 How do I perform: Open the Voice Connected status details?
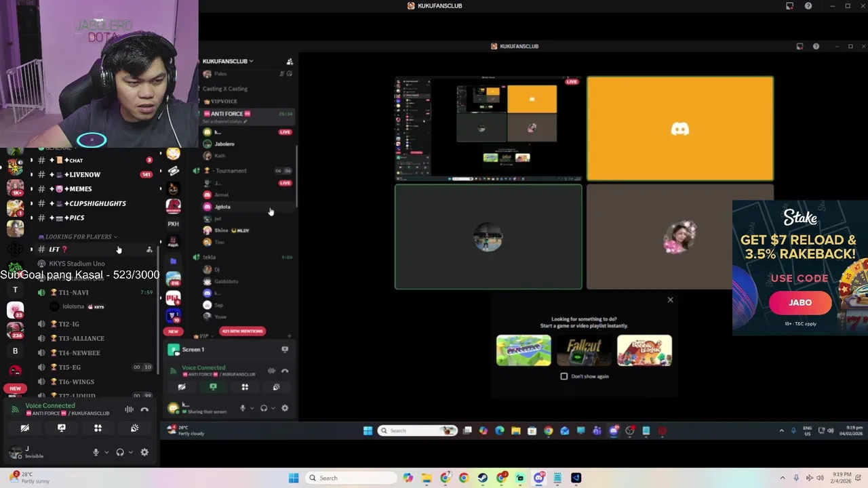coord(50,405)
